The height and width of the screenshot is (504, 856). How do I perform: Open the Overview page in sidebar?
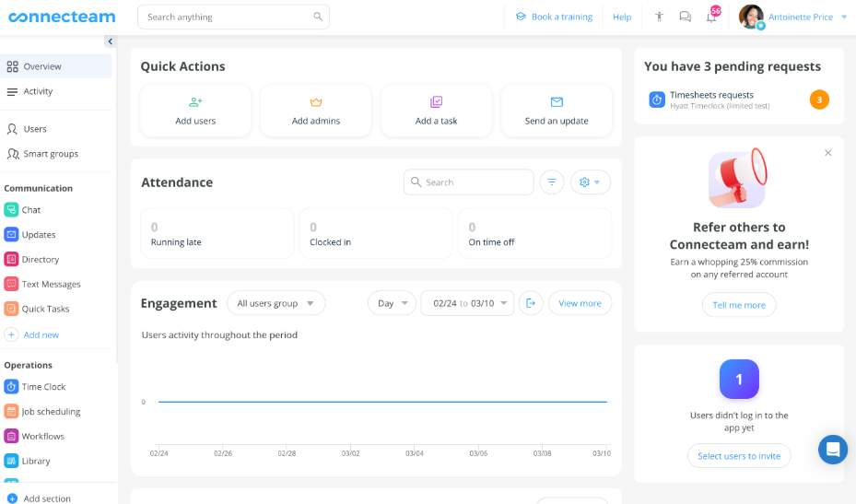[56, 66]
